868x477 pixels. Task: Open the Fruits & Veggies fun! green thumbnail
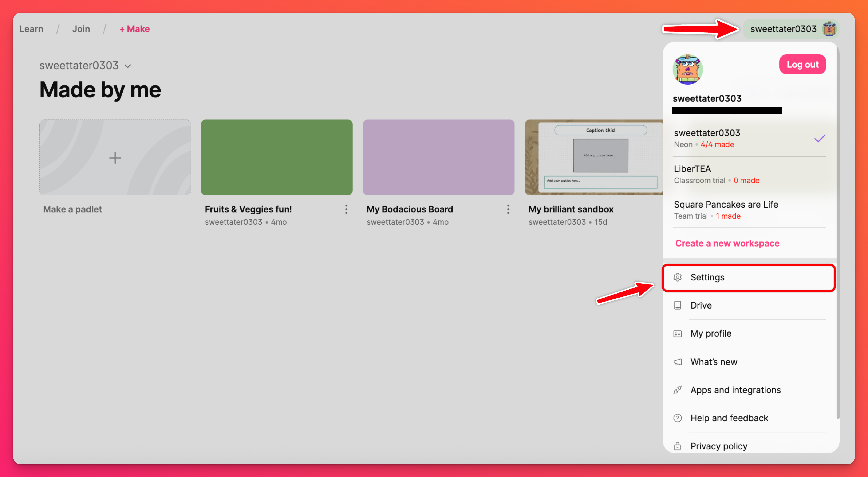coord(277,158)
